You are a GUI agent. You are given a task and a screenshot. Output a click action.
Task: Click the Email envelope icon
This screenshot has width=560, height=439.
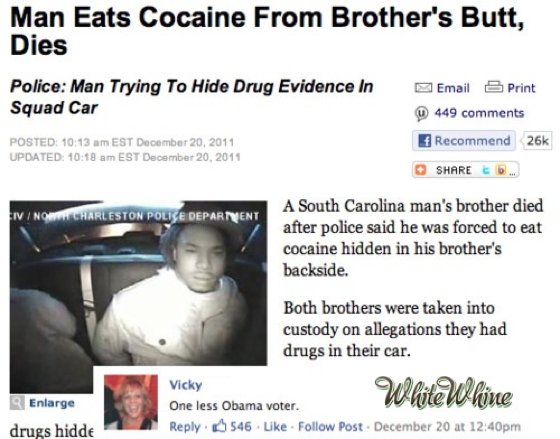[x=423, y=88]
